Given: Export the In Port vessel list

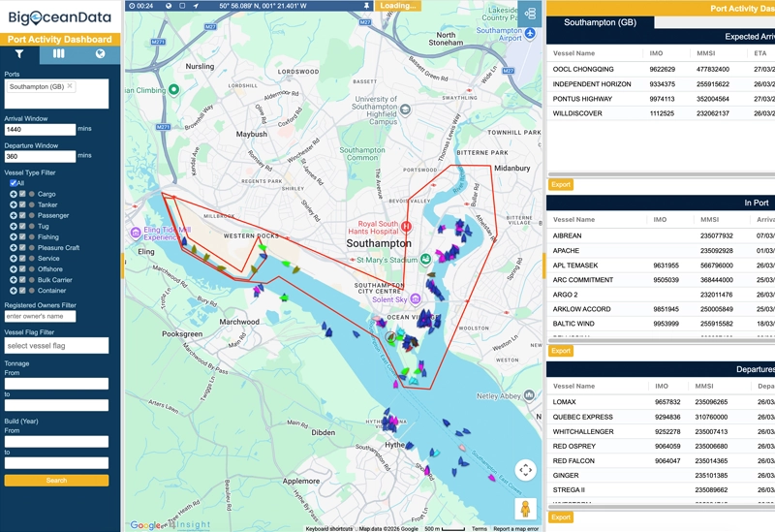Looking at the screenshot, I should 560,351.
